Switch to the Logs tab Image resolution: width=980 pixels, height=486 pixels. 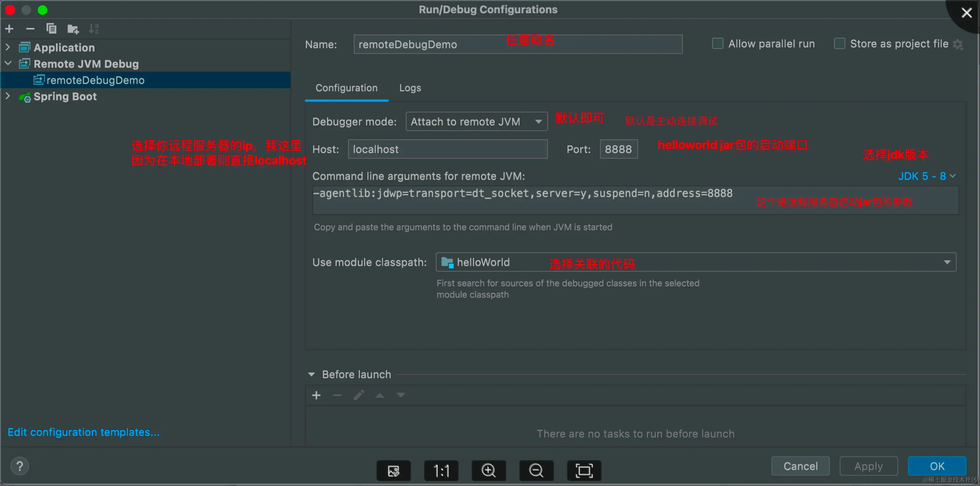[x=410, y=88]
